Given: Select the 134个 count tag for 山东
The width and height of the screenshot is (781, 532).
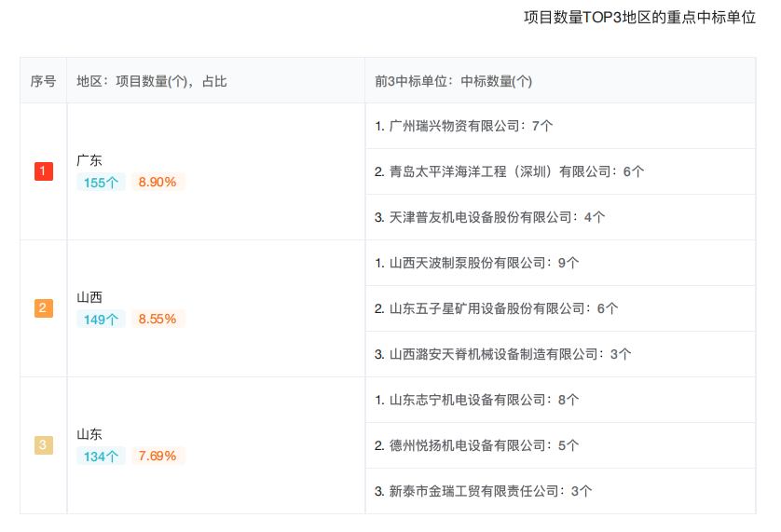Looking at the screenshot, I should click(101, 456).
